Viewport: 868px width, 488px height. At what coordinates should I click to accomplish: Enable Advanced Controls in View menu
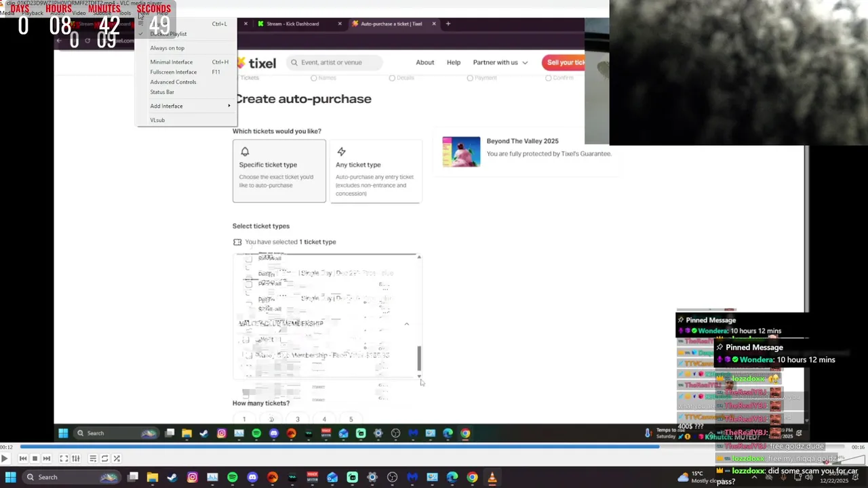(x=186, y=82)
